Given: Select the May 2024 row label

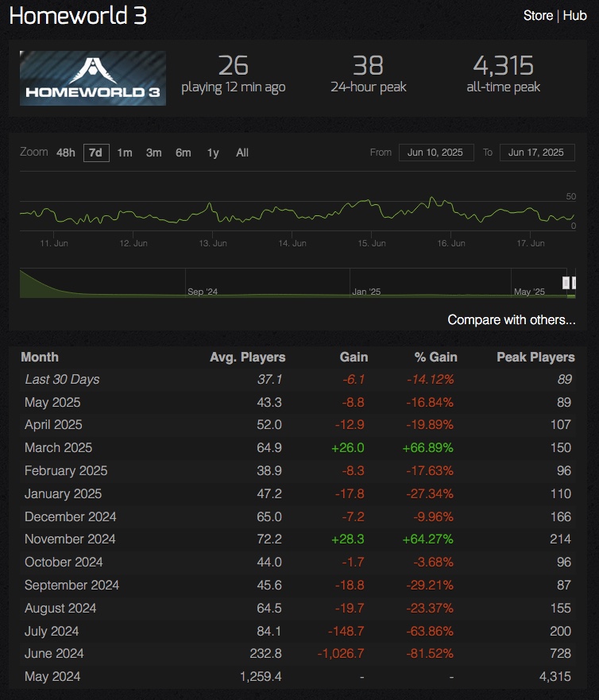Looking at the screenshot, I should 52,677.
